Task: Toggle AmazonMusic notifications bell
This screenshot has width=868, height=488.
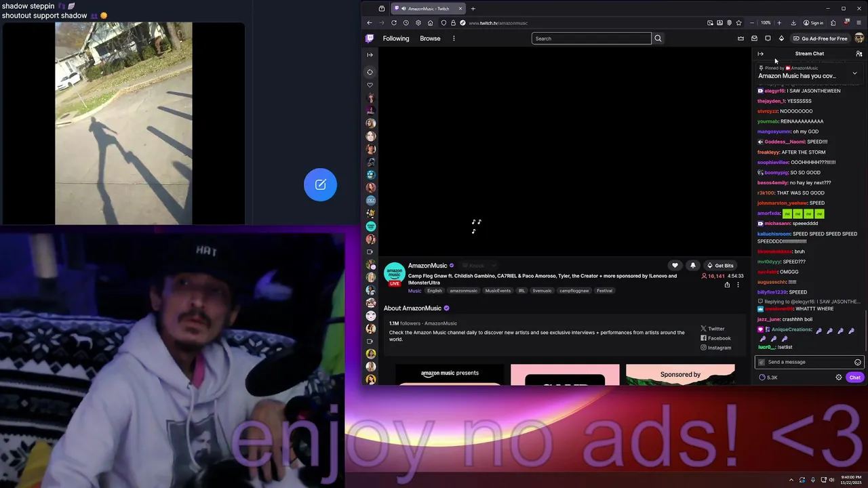Action: point(692,266)
